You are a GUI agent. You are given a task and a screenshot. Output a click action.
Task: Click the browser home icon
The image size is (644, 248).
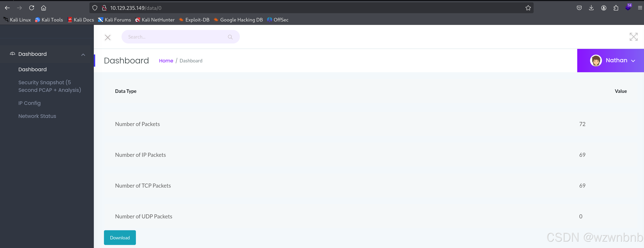click(x=43, y=8)
